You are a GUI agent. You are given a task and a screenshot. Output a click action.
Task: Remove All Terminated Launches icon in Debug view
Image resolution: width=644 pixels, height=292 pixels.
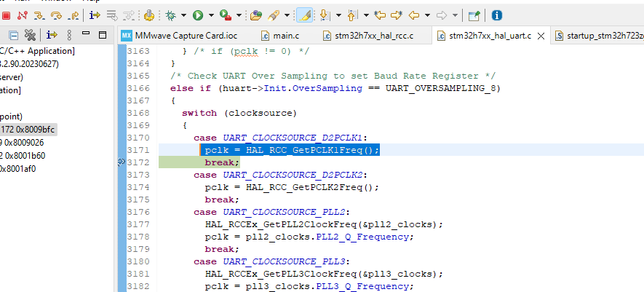[30, 36]
